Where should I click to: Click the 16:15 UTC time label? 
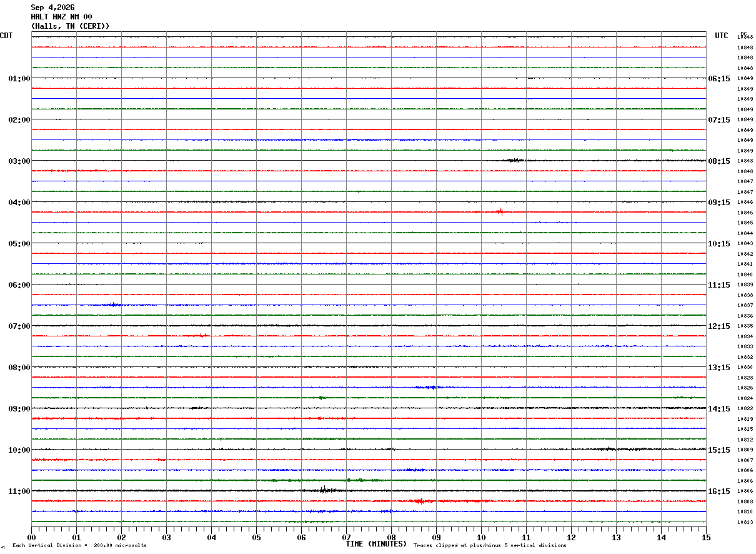719,491
